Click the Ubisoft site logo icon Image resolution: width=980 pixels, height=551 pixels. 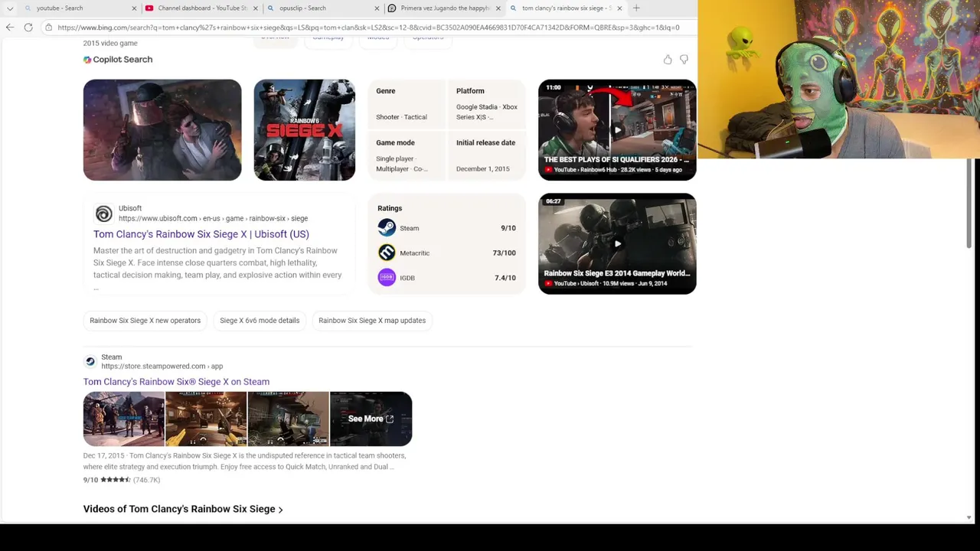point(103,214)
